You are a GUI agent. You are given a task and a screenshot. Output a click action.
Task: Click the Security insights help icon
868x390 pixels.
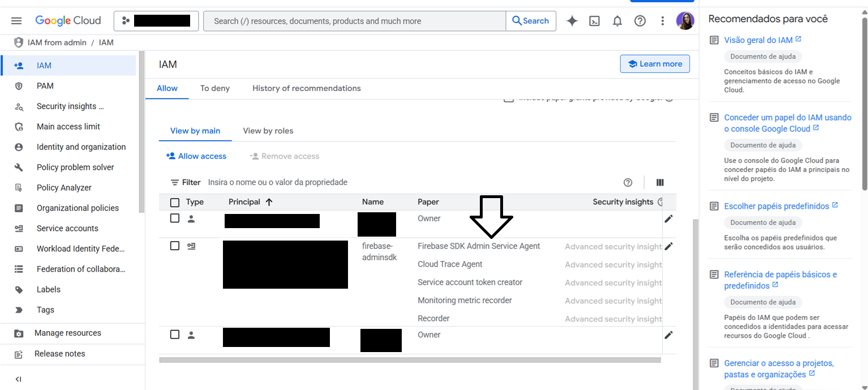661,202
